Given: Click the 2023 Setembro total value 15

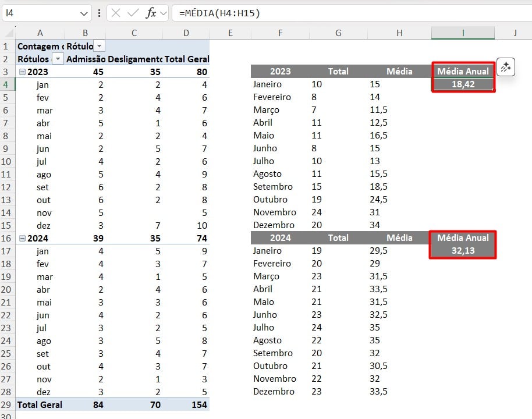Looking at the screenshot, I should (316, 187).
